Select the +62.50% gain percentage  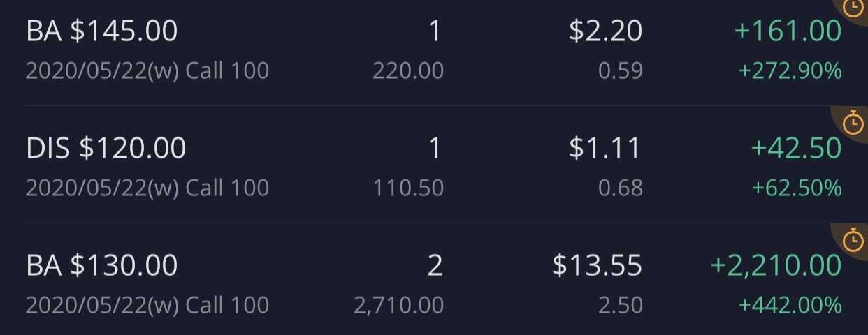tap(797, 188)
